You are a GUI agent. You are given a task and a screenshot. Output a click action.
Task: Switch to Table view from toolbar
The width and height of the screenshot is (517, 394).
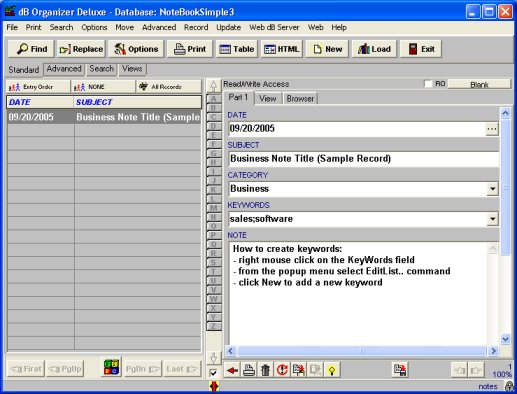point(237,49)
